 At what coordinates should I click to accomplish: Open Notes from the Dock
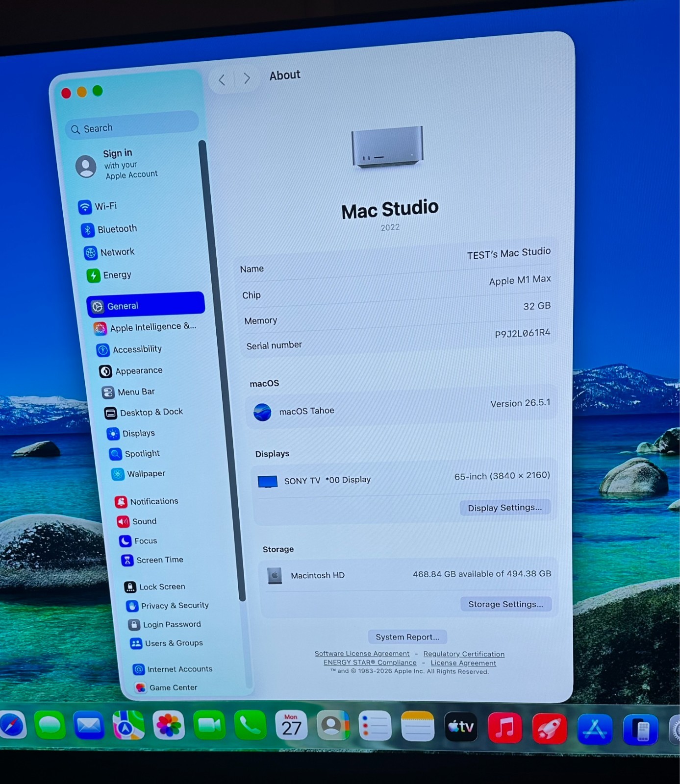(418, 727)
